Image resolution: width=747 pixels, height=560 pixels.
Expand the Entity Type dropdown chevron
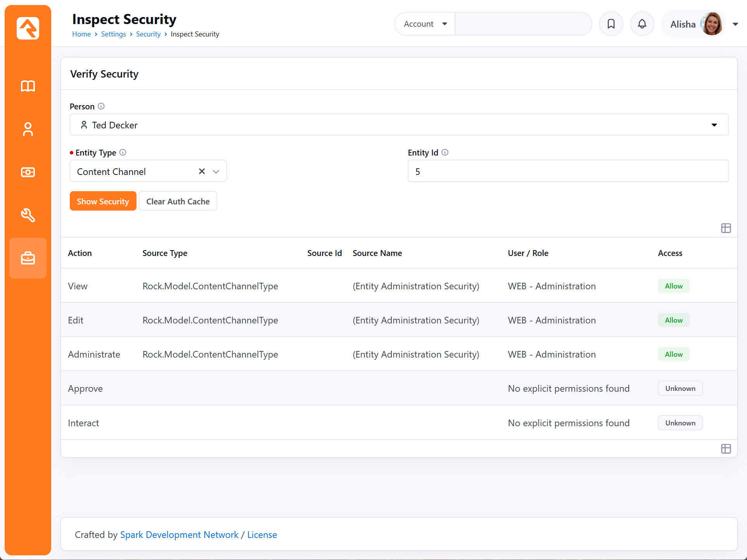(x=216, y=171)
